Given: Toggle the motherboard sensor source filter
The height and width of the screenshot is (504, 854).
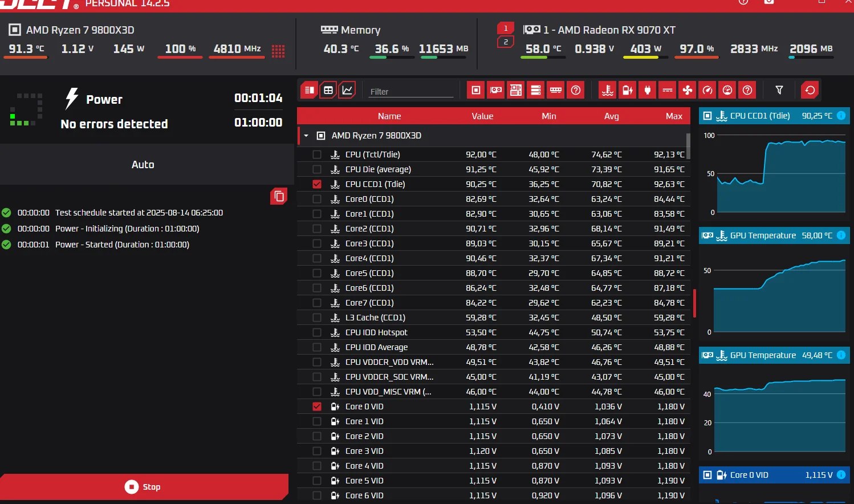Looking at the screenshot, I should pos(516,90).
